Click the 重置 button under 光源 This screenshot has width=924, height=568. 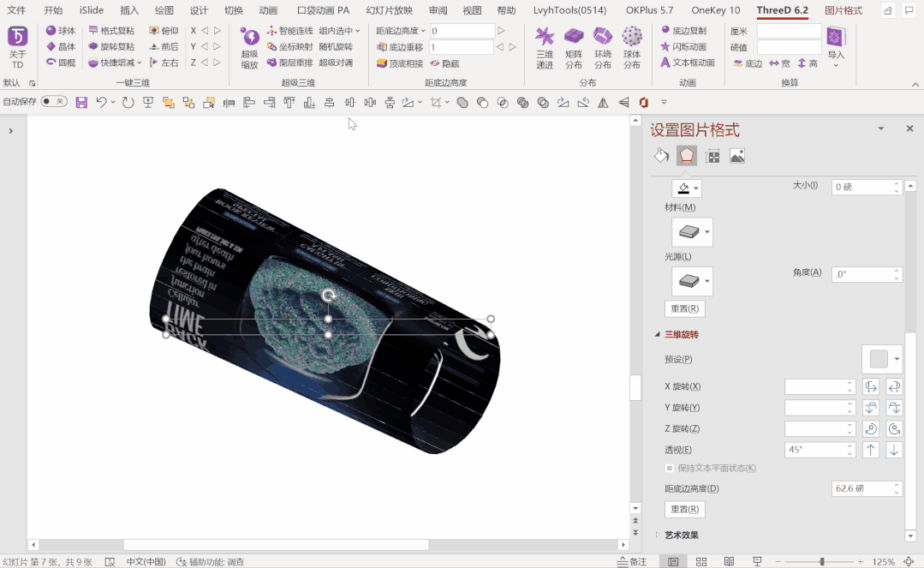click(684, 308)
